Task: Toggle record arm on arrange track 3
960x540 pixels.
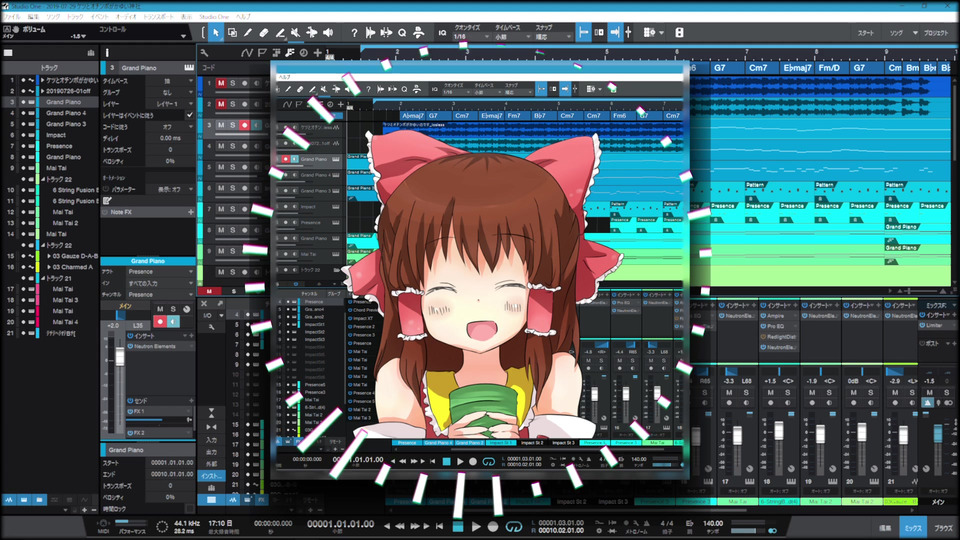Action: (x=244, y=125)
